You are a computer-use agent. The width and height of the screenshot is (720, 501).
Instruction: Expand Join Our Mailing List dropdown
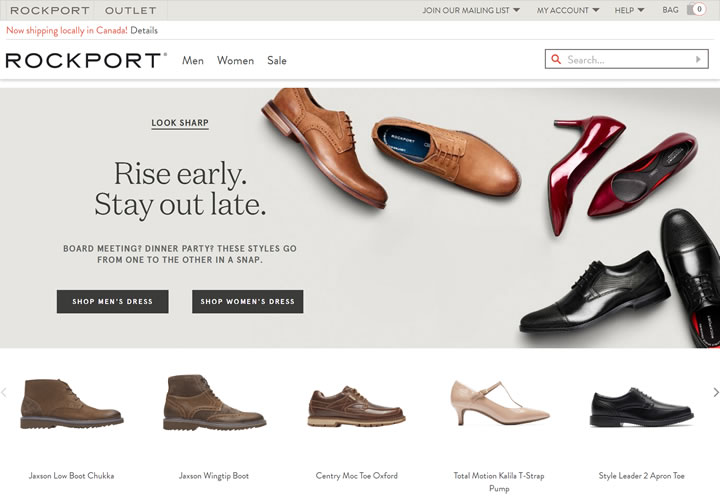[x=471, y=10]
